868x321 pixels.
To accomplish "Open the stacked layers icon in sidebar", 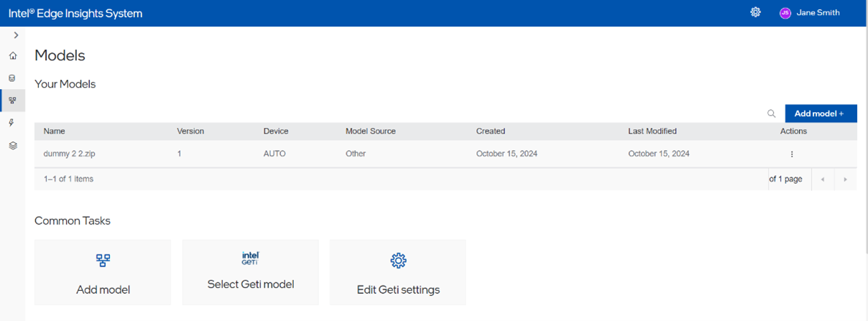I will point(12,145).
